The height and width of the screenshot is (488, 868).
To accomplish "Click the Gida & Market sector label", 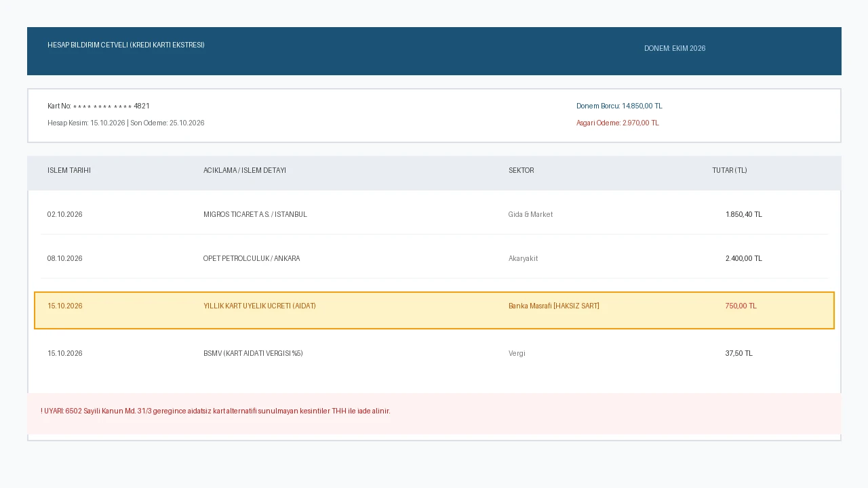I will click(x=531, y=215).
